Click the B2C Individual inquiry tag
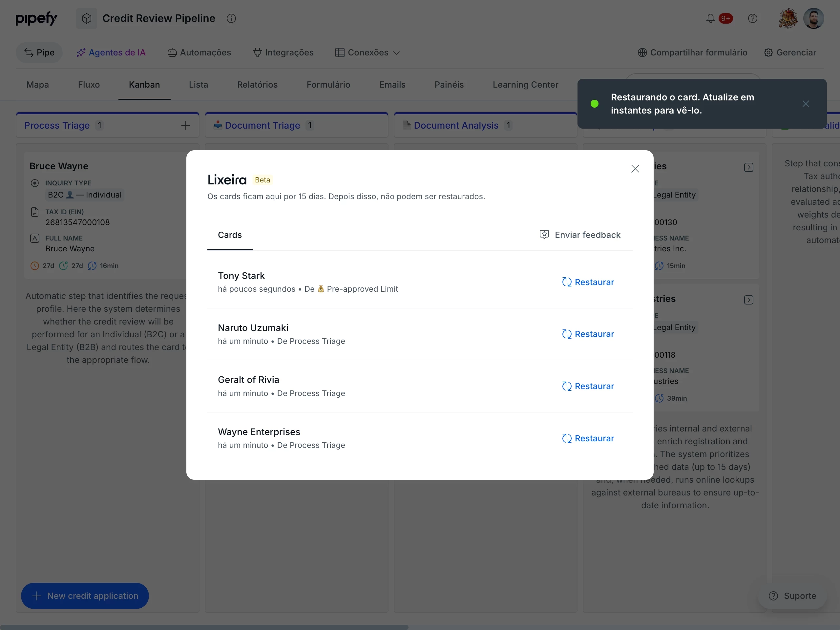Image resolution: width=840 pixels, height=630 pixels. [x=85, y=195]
